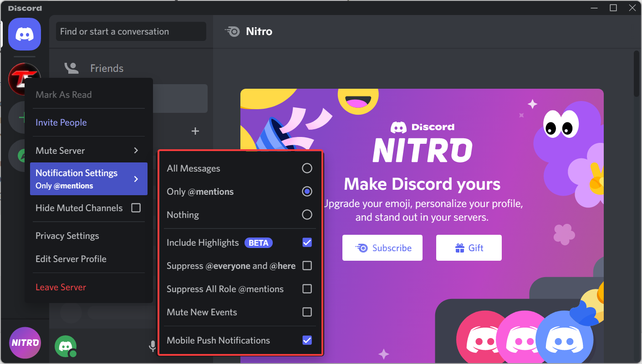Click the Discord NITRO banner logo
The width and height of the screenshot is (642, 364).
422,142
